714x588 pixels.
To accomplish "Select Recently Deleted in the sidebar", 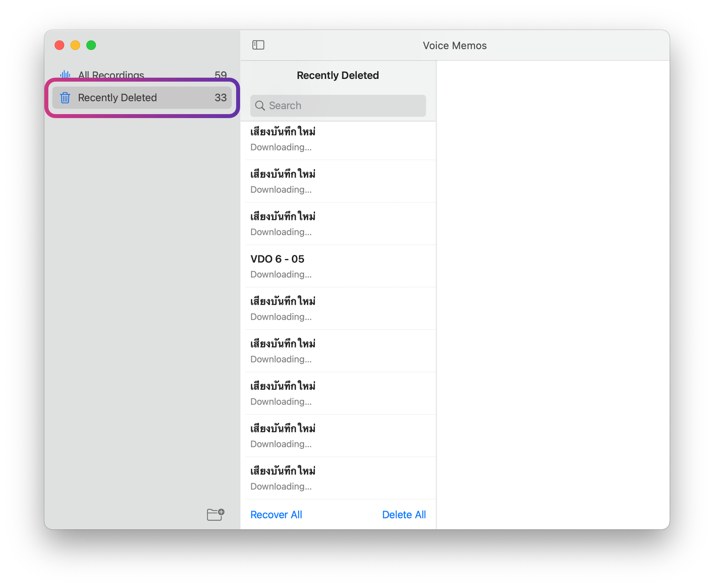I will 117,97.
